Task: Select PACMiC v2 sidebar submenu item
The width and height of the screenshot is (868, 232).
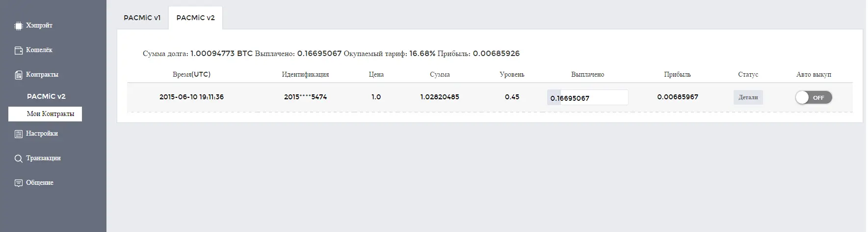Action: (46, 96)
